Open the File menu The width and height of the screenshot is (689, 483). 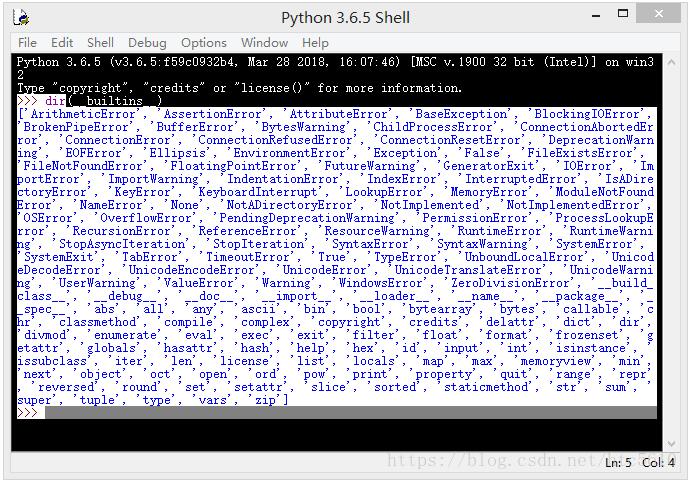coord(27,43)
